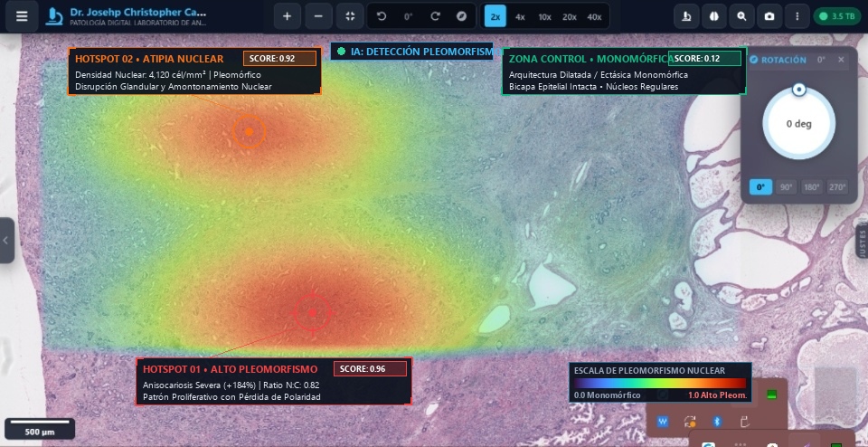The height and width of the screenshot is (447, 868).
Task: Fit slide to screen icon
Action: pyautogui.click(x=350, y=16)
